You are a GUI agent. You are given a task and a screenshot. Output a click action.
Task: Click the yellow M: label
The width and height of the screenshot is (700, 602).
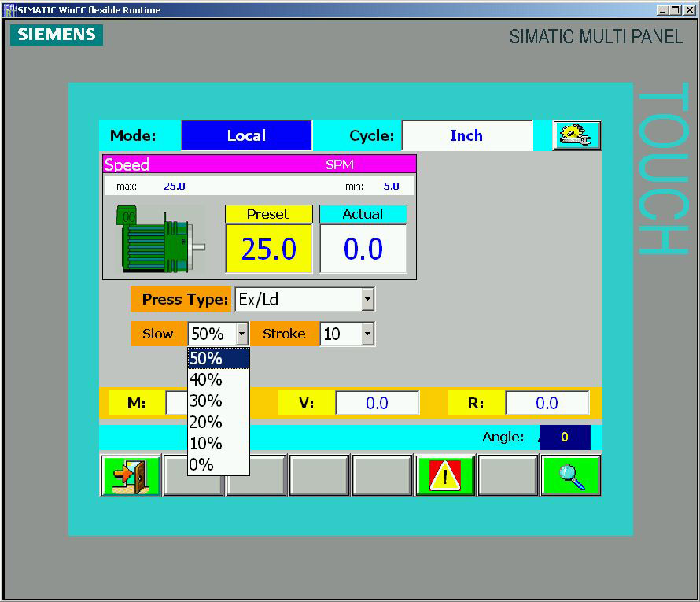coord(137,403)
